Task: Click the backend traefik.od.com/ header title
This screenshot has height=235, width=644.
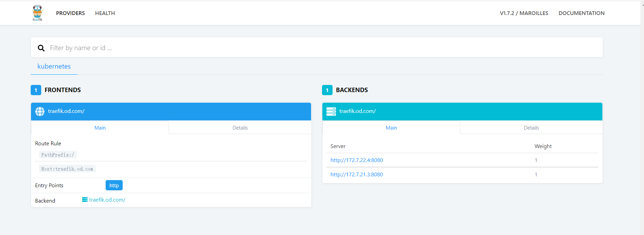Action: [357, 111]
